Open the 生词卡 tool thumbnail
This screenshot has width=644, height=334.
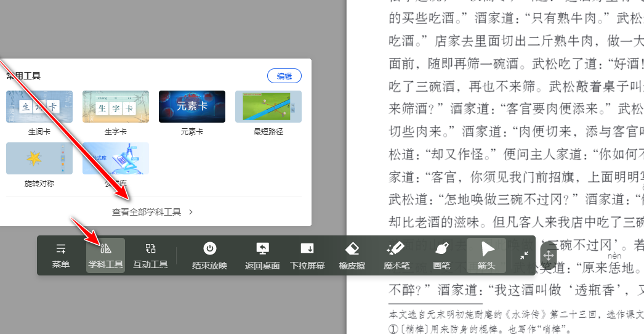[39, 107]
